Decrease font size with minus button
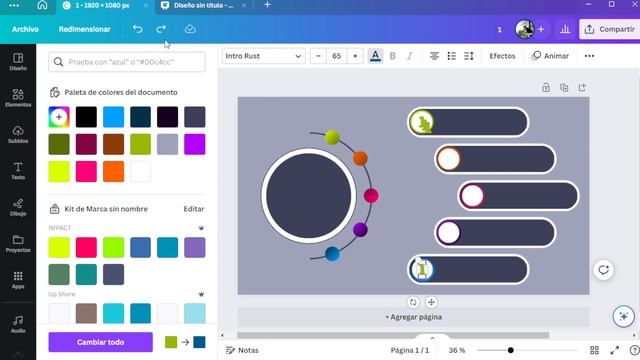640x360 pixels. [x=318, y=56]
